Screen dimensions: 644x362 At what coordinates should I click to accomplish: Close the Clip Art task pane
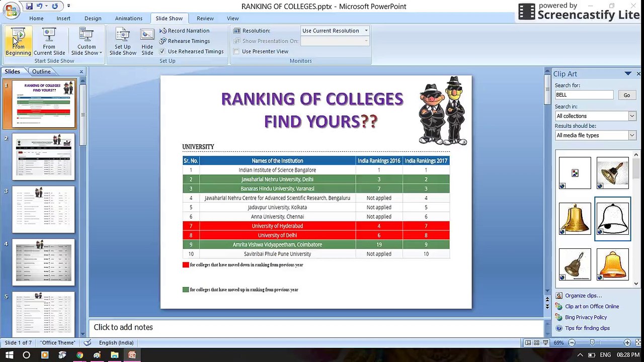638,74
